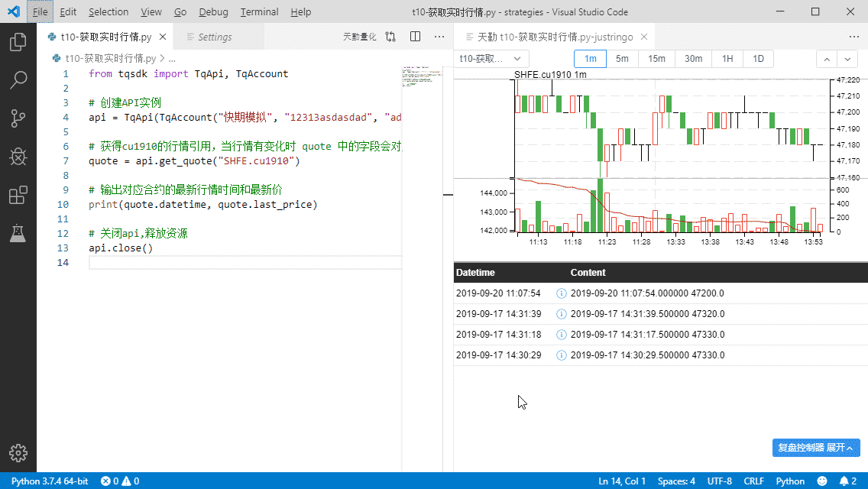This screenshot has height=489, width=868.
Task: Click line number 7 in the gutter
Action: [66, 161]
